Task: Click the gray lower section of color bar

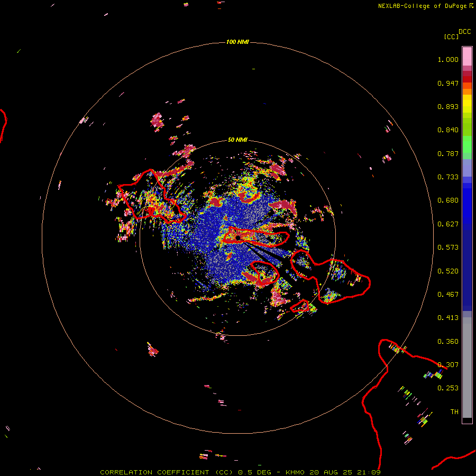Action: point(467,368)
